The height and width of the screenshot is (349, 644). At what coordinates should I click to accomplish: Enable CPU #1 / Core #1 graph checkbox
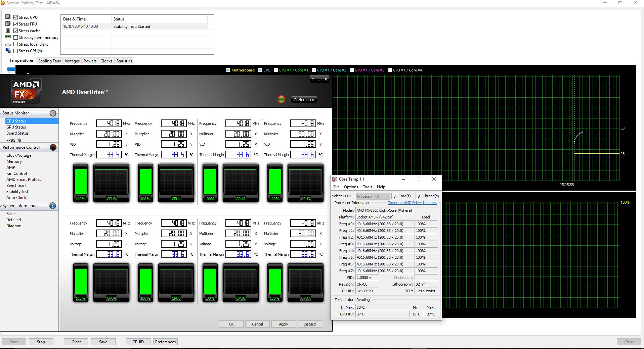276,70
